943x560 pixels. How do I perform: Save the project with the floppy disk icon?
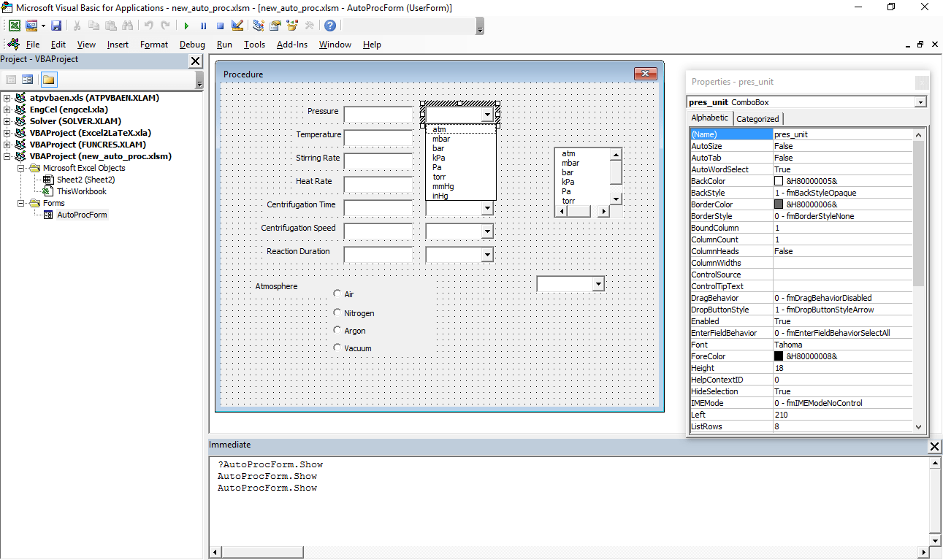click(56, 26)
